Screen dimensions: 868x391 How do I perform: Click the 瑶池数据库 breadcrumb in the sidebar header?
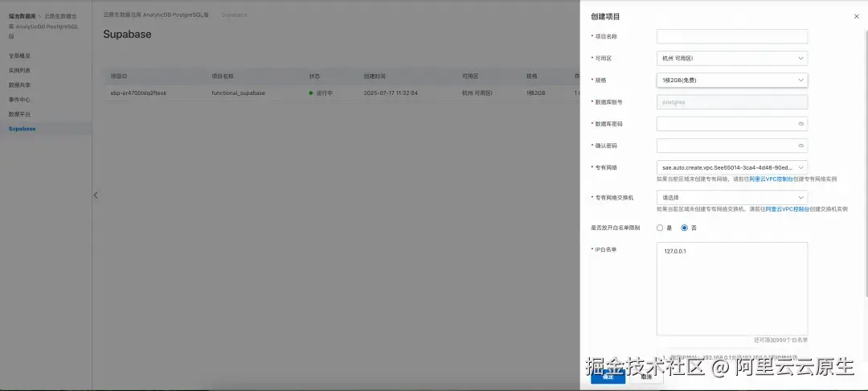click(x=23, y=17)
